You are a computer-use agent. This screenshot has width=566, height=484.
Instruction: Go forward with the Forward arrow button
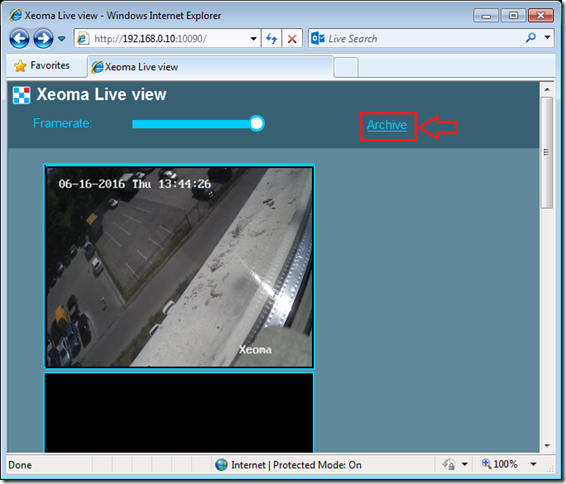pos(43,38)
